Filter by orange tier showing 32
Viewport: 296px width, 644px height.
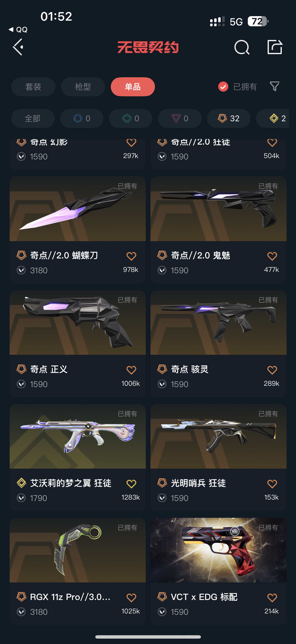coord(229,118)
